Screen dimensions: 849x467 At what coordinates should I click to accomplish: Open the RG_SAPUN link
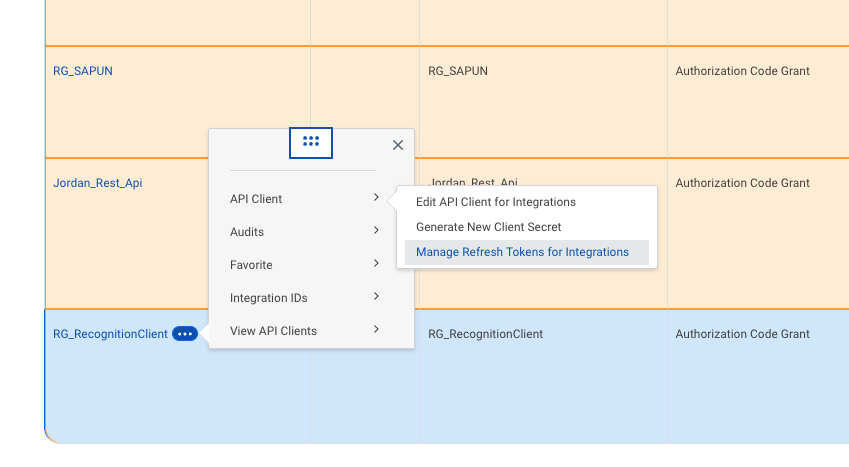83,71
